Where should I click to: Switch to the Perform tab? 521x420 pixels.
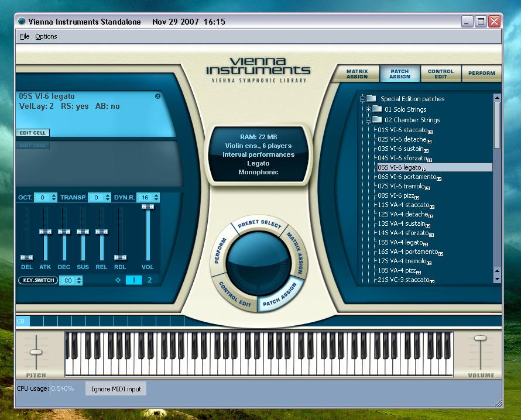pos(481,74)
